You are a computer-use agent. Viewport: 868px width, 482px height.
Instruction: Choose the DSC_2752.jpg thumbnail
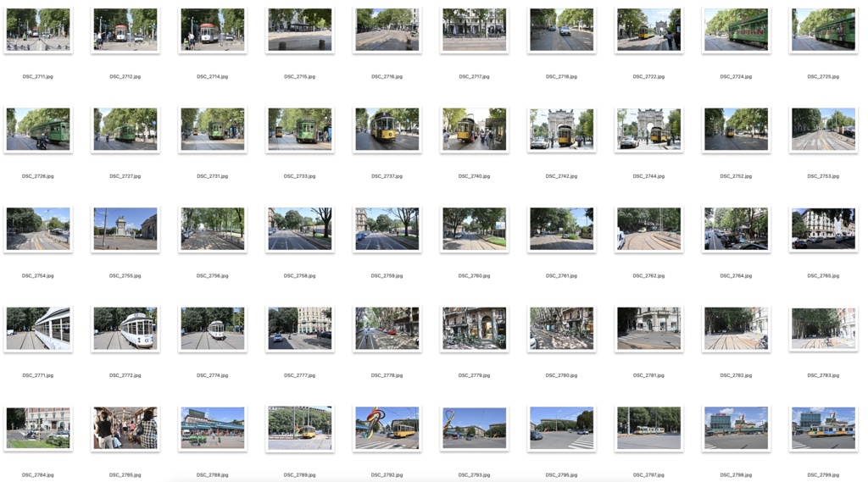[736, 130]
